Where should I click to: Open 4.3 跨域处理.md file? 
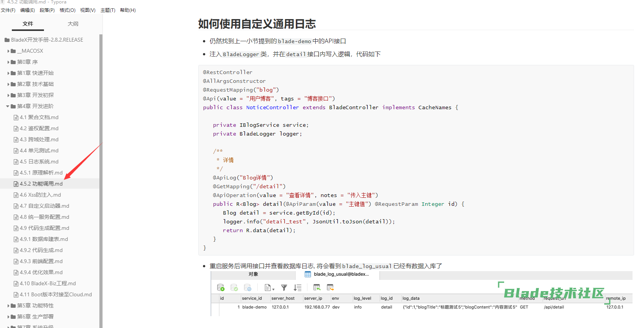[39, 140]
